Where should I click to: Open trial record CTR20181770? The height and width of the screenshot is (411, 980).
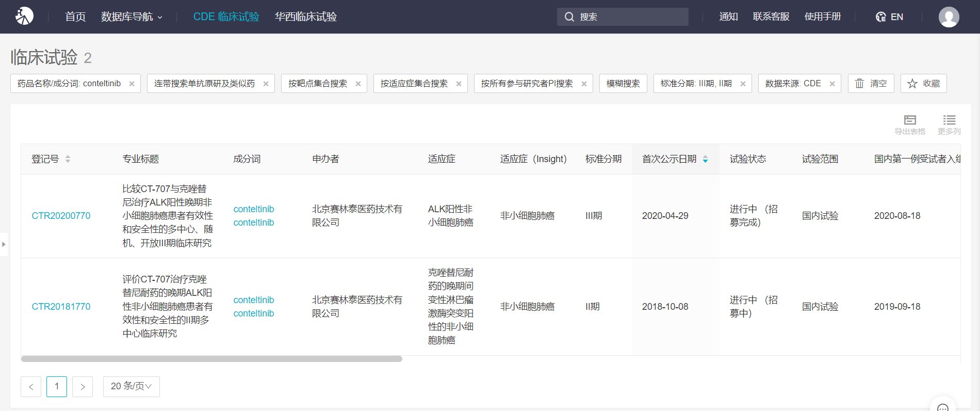click(x=61, y=307)
